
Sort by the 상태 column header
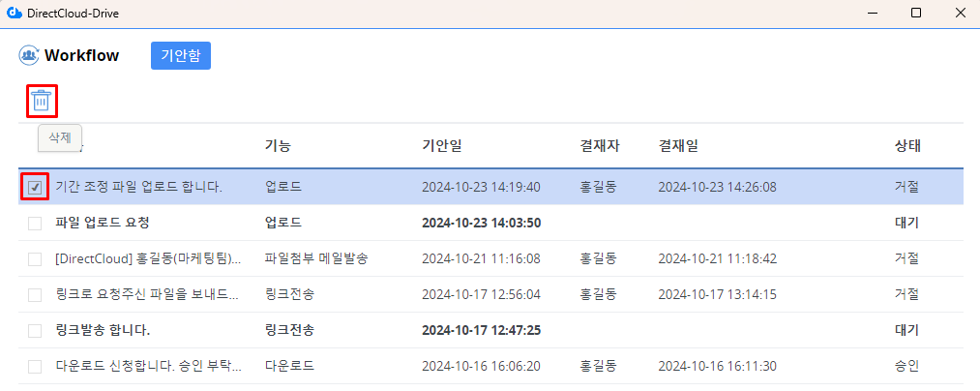907,146
